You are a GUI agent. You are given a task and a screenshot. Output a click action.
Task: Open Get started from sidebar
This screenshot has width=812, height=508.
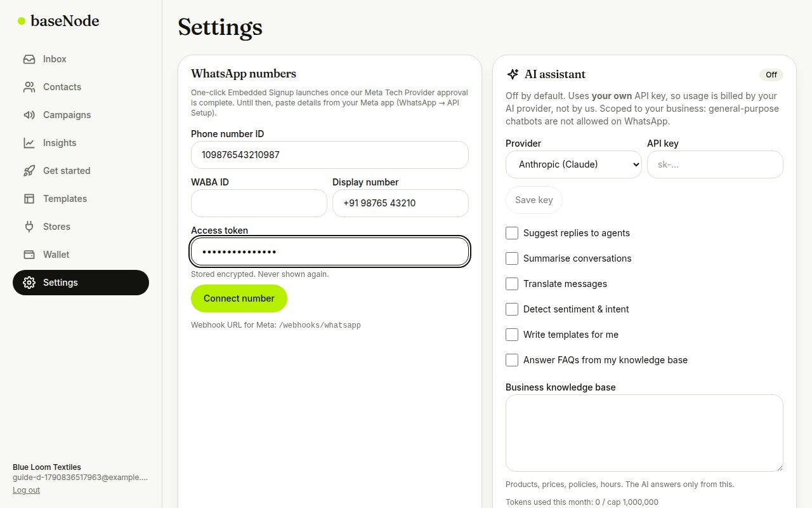coord(81,171)
